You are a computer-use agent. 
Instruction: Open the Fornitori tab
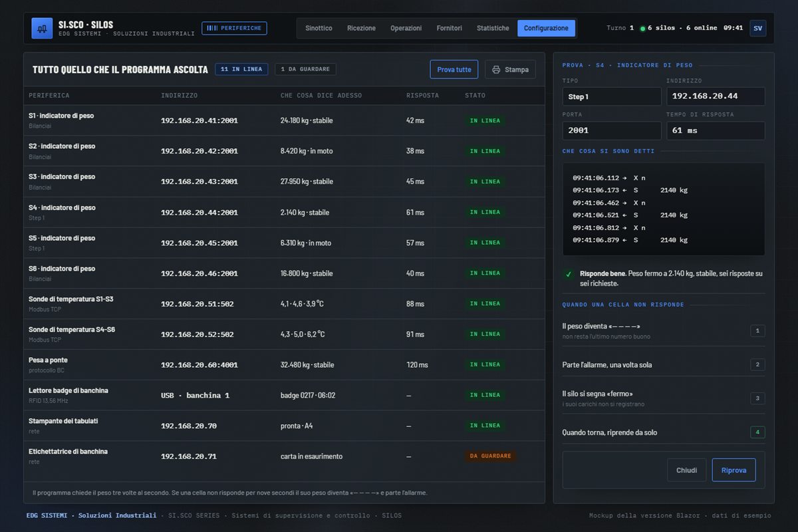coord(450,28)
